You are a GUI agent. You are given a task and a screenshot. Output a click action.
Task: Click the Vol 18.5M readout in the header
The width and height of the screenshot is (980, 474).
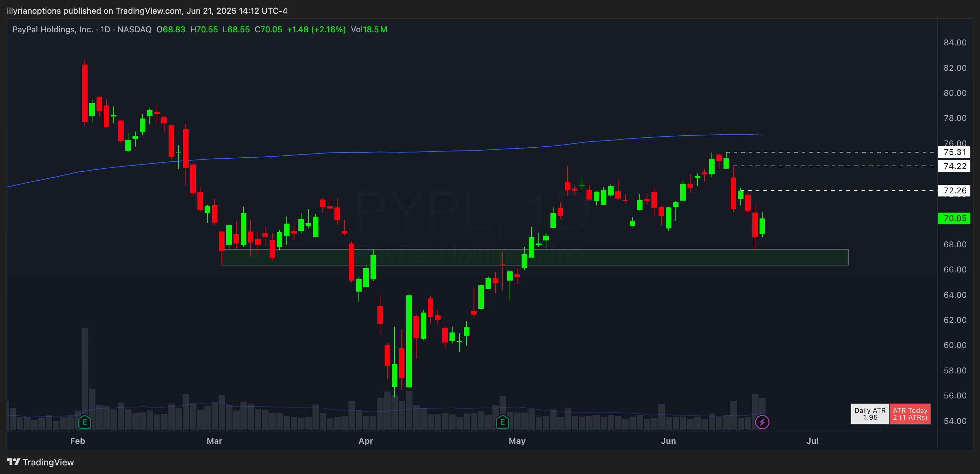click(x=369, y=29)
